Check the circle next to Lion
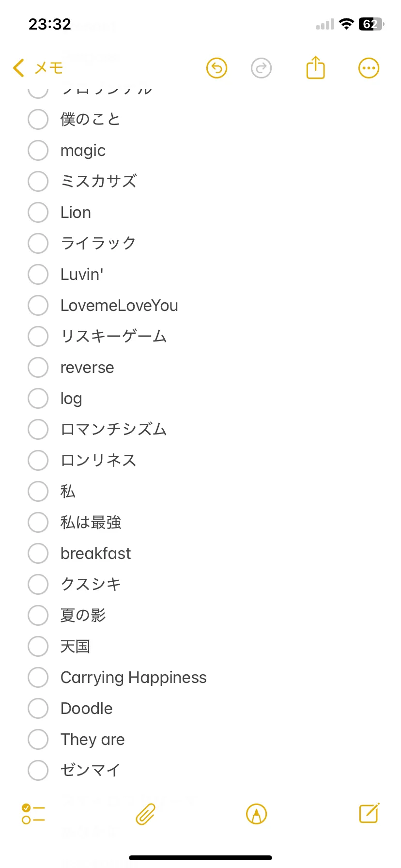Screen dimensions: 401x868 pyautogui.click(x=38, y=213)
